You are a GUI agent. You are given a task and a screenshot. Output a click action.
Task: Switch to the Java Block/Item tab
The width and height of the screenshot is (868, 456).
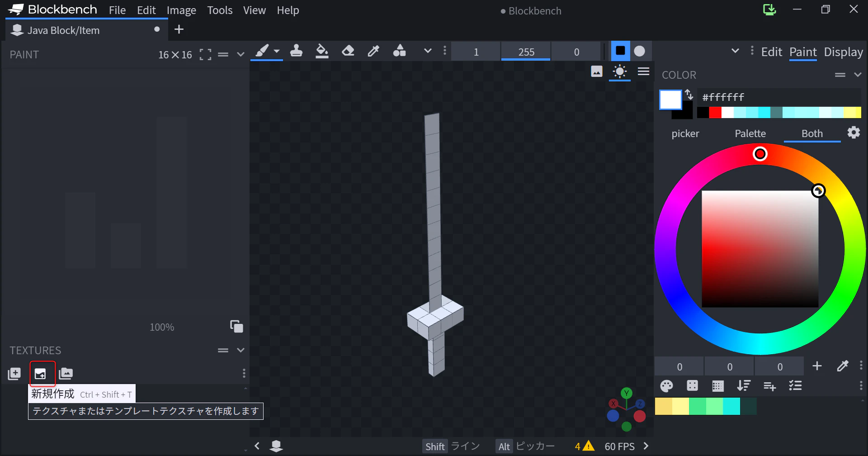(86, 30)
